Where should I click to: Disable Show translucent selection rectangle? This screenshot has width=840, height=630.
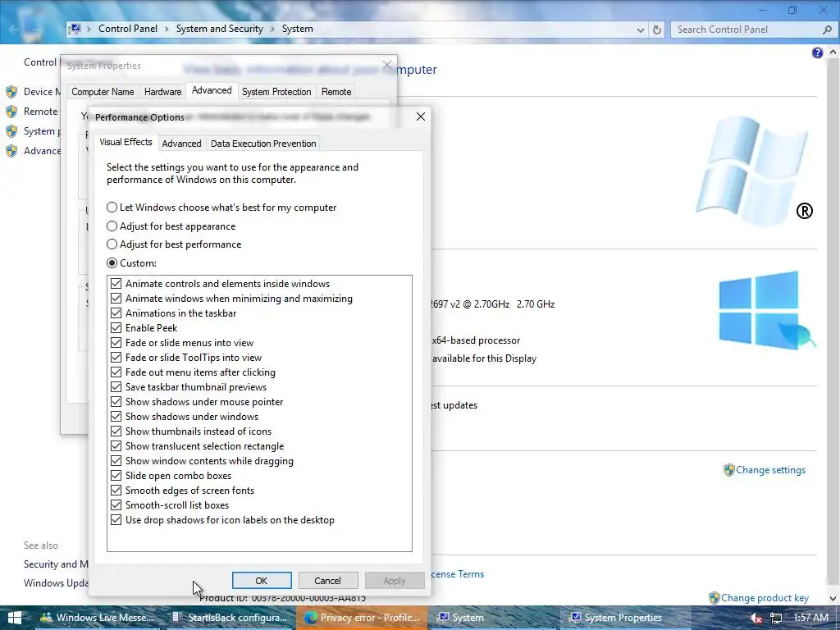pyautogui.click(x=116, y=445)
